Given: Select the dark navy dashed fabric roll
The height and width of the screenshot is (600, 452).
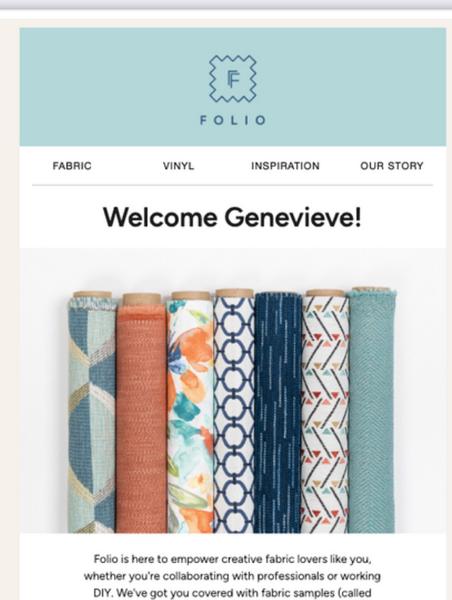Looking at the screenshot, I should [x=278, y=412].
